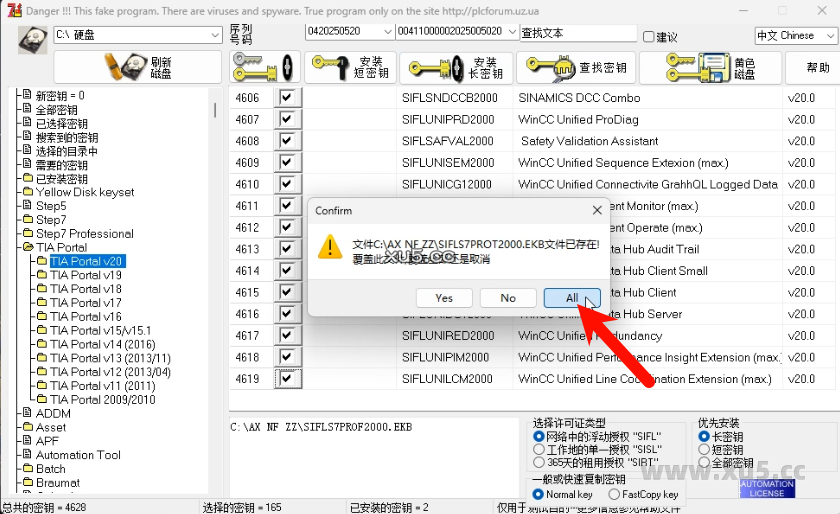Click the 安装长密钥 install long key button
Screen dimensions: 840x514
point(456,68)
